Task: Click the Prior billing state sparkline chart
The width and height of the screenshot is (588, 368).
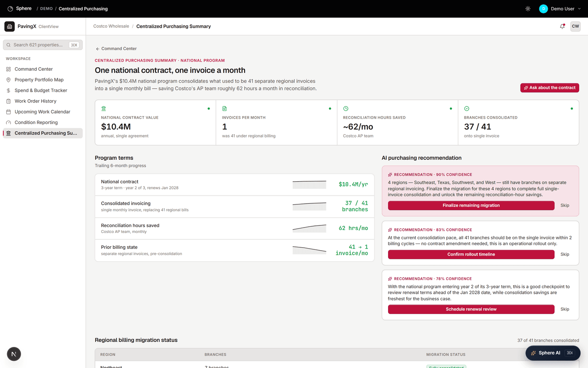Action: tap(310, 250)
